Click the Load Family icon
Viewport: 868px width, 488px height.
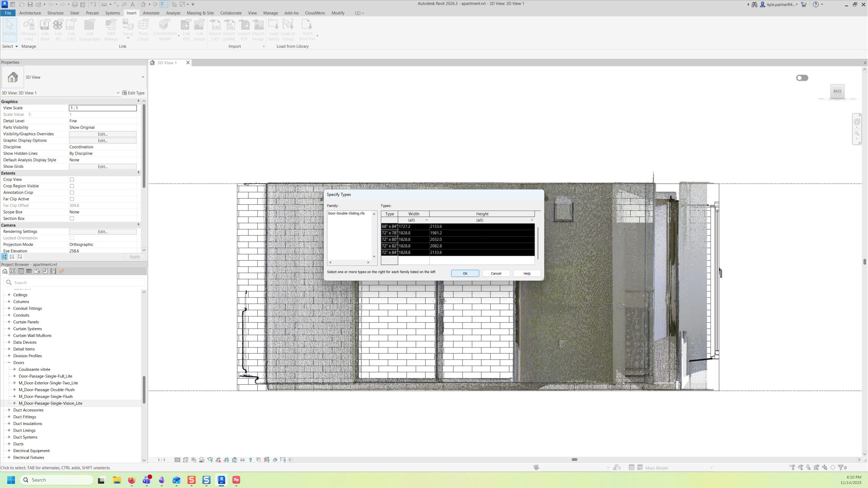click(273, 30)
